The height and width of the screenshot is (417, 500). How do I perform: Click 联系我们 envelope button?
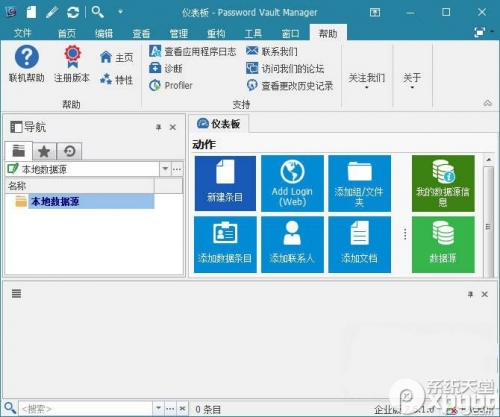pos(272,51)
